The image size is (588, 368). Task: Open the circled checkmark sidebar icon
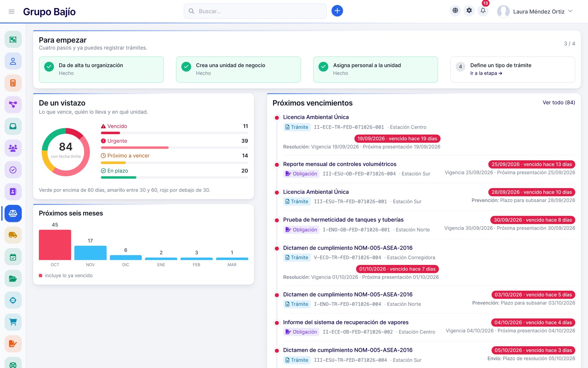click(x=13, y=170)
